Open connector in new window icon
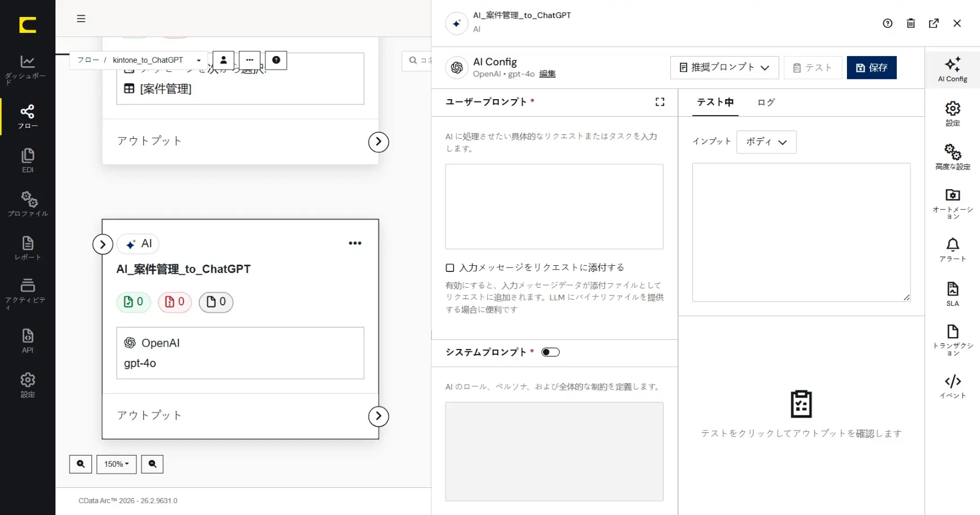980x515 pixels. (934, 23)
